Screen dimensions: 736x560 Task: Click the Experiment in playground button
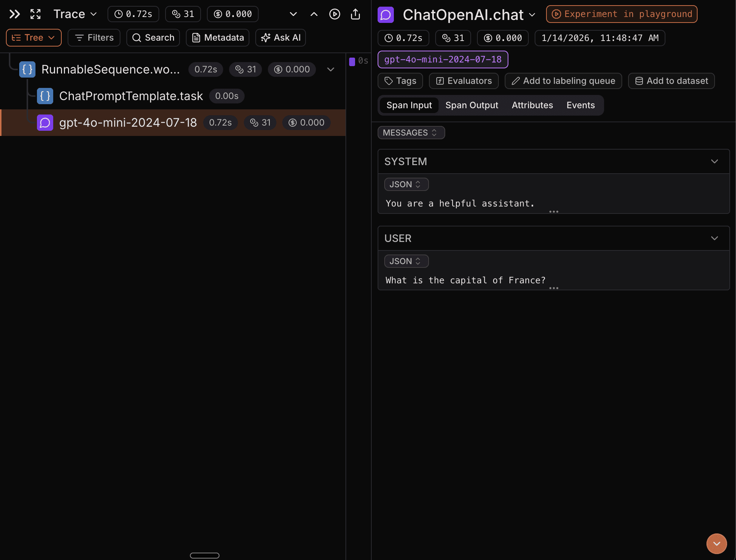tap(621, 14)
